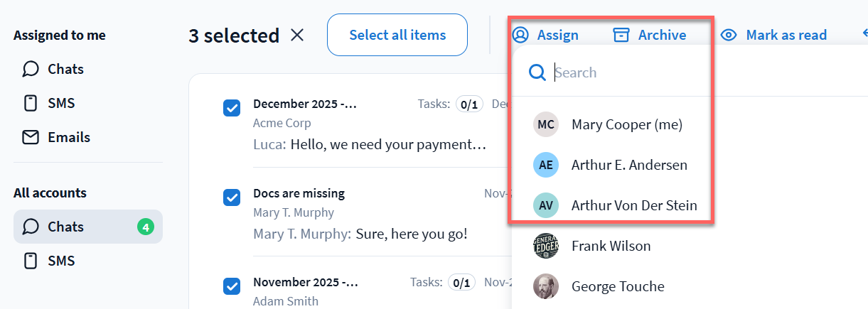This screenshot has height=309, width=868.
Task: Select Frank Wilson from assignee list
Action: coord(611,246)
